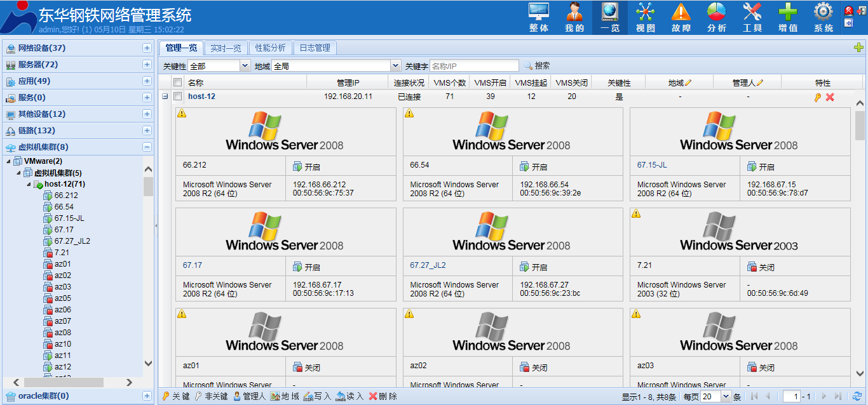Go to the 我的 module
Image resolution: width=868 pixels, height=405 pixels.
[574, 17]
